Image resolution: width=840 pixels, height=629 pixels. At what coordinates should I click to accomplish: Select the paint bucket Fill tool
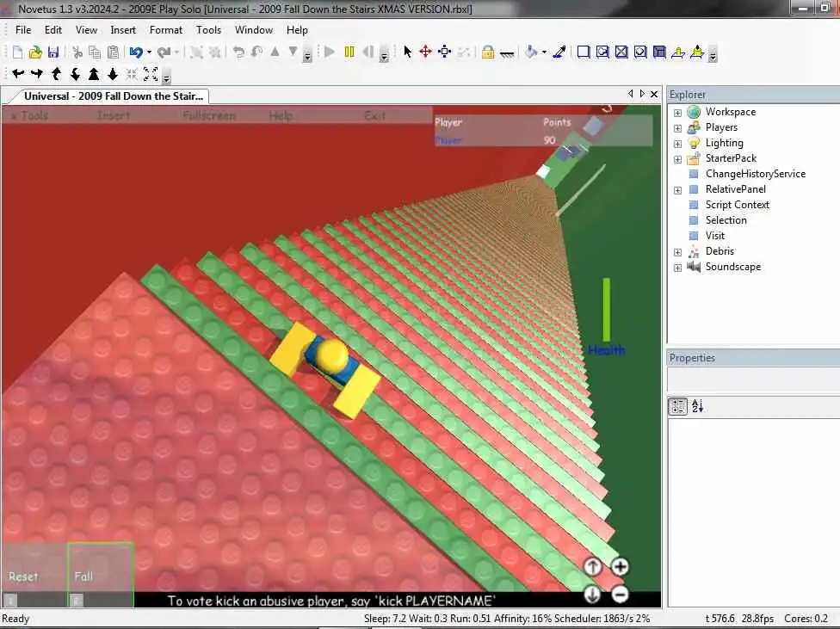(x=531, y=52)
